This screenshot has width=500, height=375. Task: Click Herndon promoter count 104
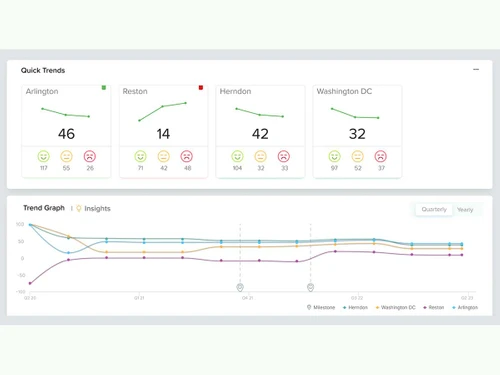coord(237,168)
